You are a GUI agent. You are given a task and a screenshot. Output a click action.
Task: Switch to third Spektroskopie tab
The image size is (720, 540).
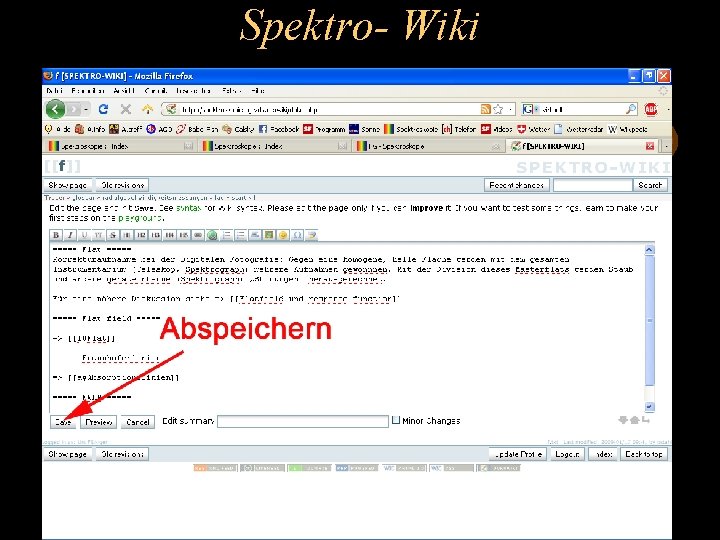(x=429, y=146)
